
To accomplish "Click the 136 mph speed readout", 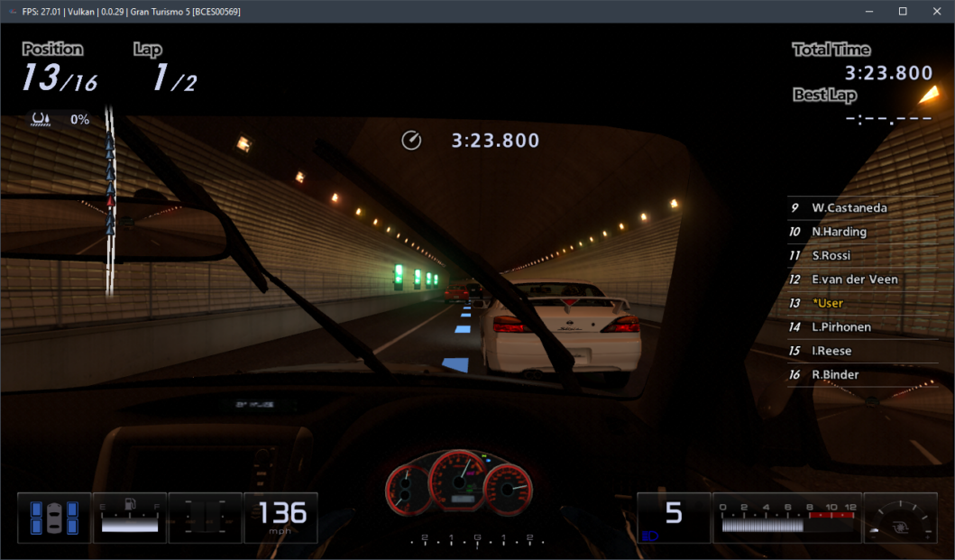I will pos(282,515).
